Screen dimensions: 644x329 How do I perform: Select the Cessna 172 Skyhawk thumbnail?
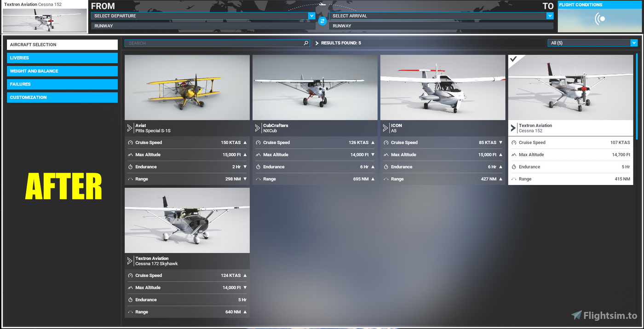[187, 220]
